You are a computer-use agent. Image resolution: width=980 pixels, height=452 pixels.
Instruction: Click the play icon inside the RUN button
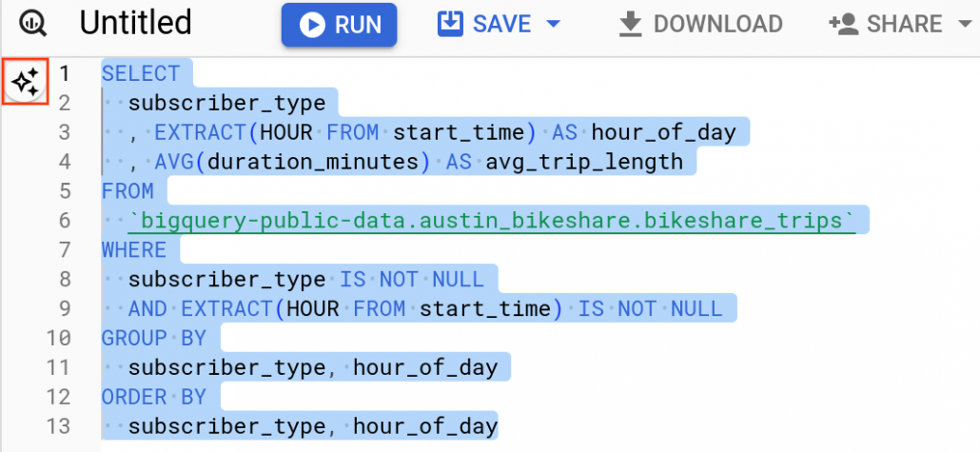coord(312,25)
